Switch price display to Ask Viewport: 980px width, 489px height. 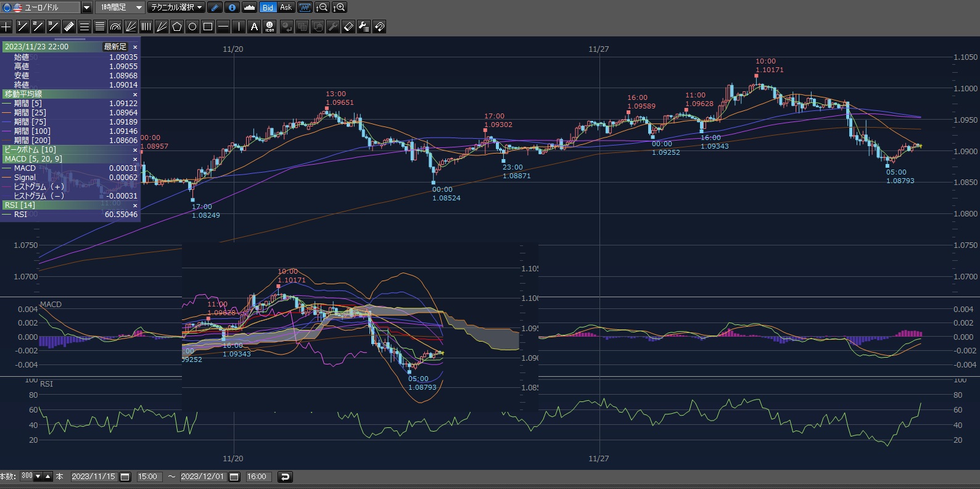(286, 7)
